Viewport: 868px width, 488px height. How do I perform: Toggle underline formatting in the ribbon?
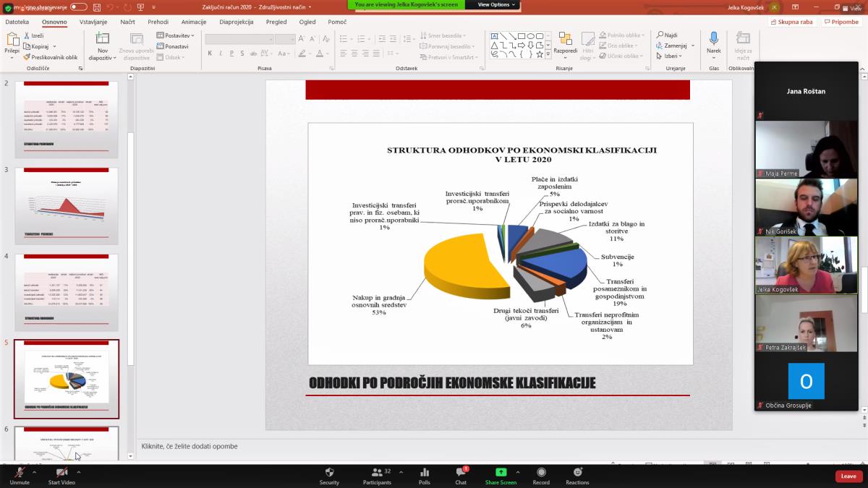click(x=230, y=53)
